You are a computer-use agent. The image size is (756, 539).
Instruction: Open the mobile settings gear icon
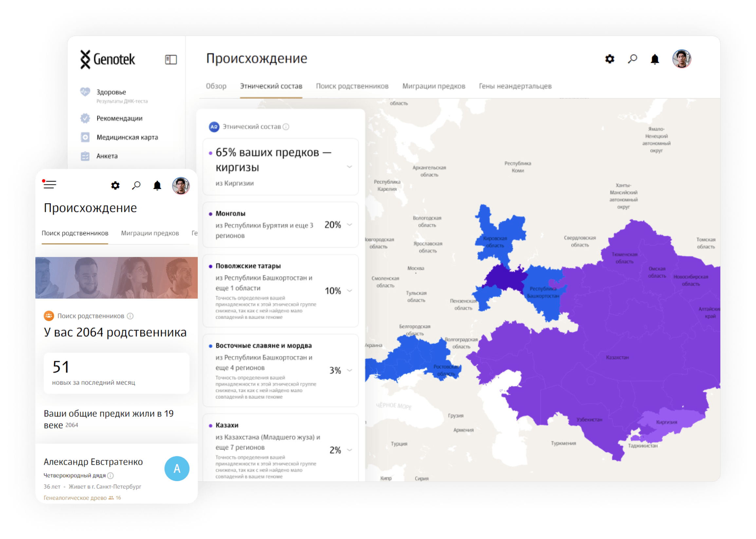coord(115,185)
